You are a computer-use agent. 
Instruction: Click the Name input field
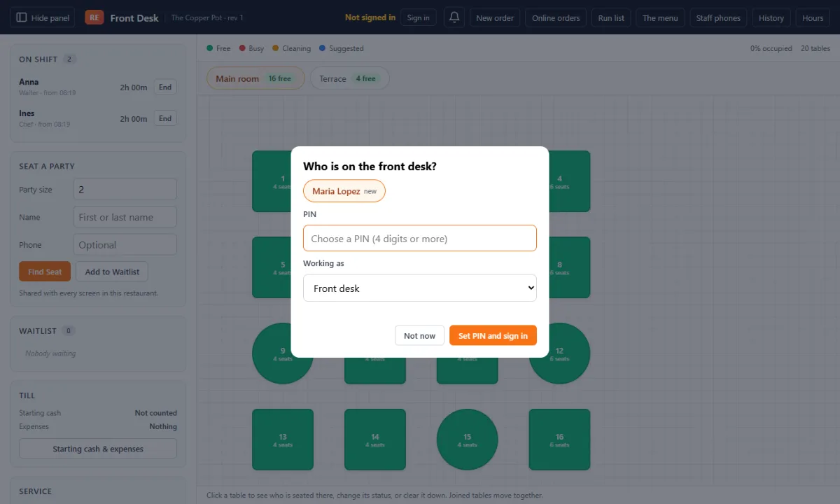click(x=125, y=217)
